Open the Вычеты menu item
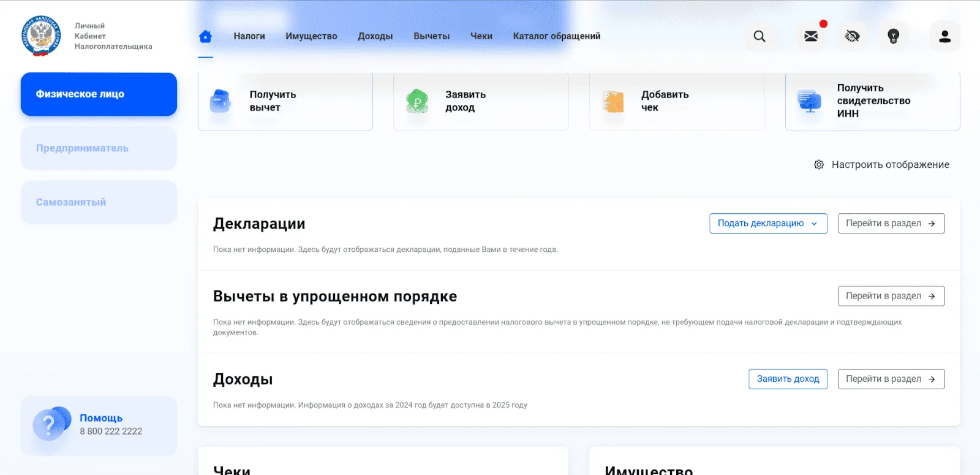 pyautogui.click(x=431, y=36)
